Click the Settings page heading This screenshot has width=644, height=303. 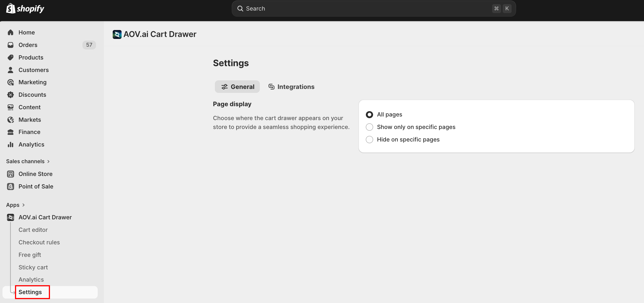coord(231,63)
